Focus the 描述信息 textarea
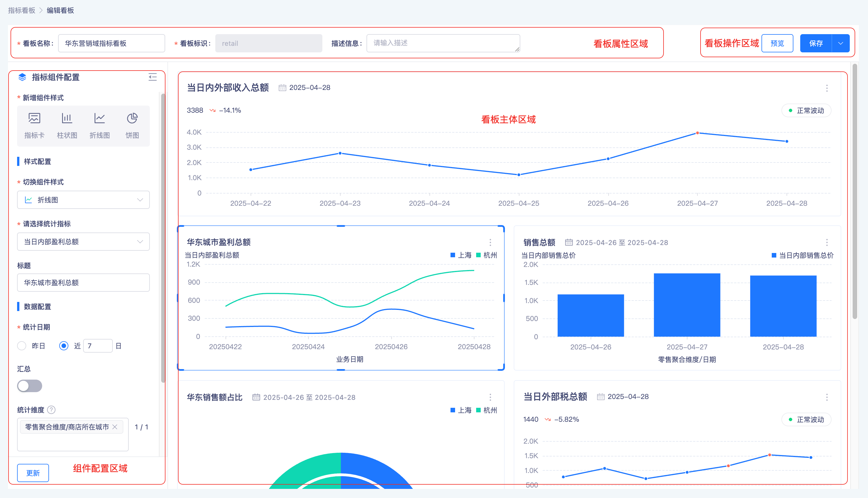Viewport: 868px width, 498px height. click(x=443, y=43)
